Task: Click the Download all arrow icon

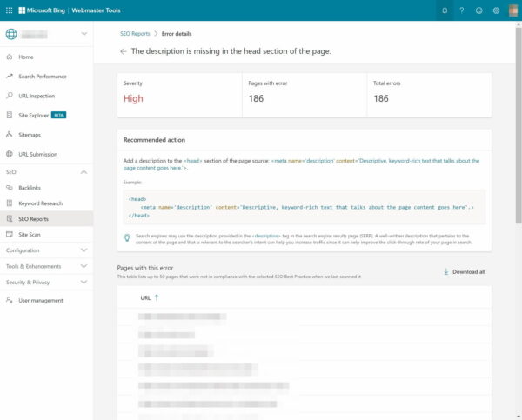Action: click(x=445, y=271)
